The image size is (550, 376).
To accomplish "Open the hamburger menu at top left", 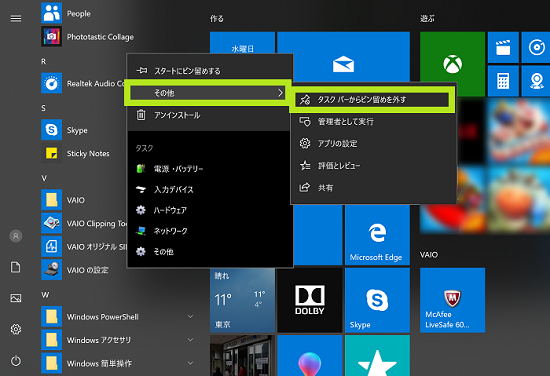I will point(16,18).
